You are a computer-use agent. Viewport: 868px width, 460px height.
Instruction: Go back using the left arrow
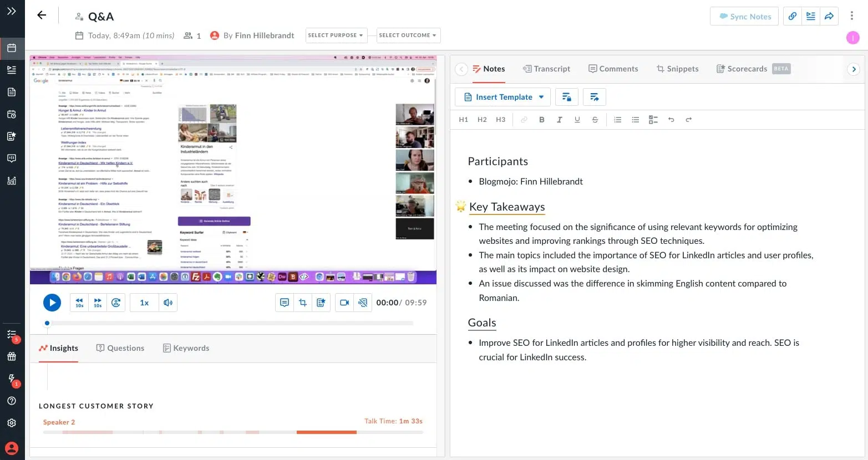(42, 16)
